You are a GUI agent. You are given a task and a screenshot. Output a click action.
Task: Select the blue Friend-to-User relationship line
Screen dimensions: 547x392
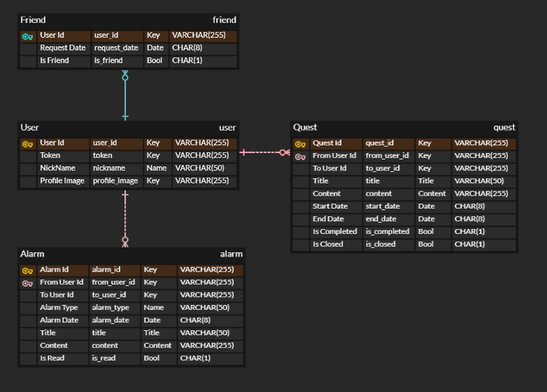(x=125, y=96)
